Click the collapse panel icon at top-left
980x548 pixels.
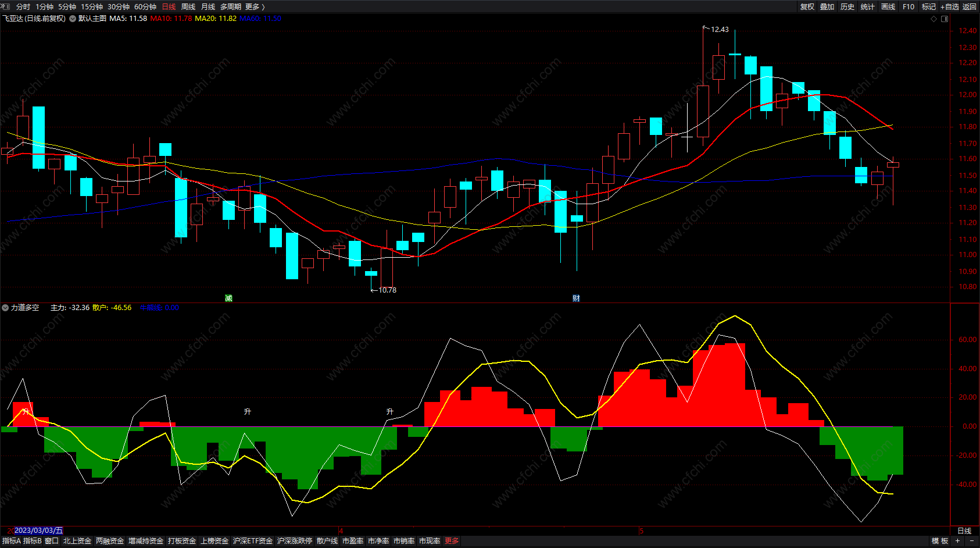[6, 6]
